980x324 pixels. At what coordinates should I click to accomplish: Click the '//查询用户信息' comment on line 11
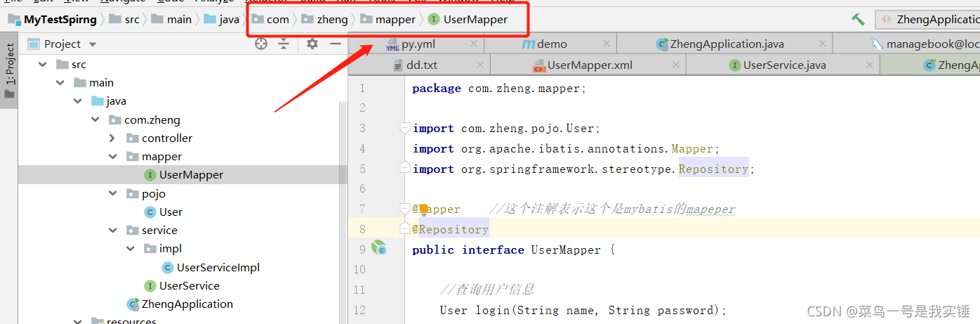tap(487, 289)
